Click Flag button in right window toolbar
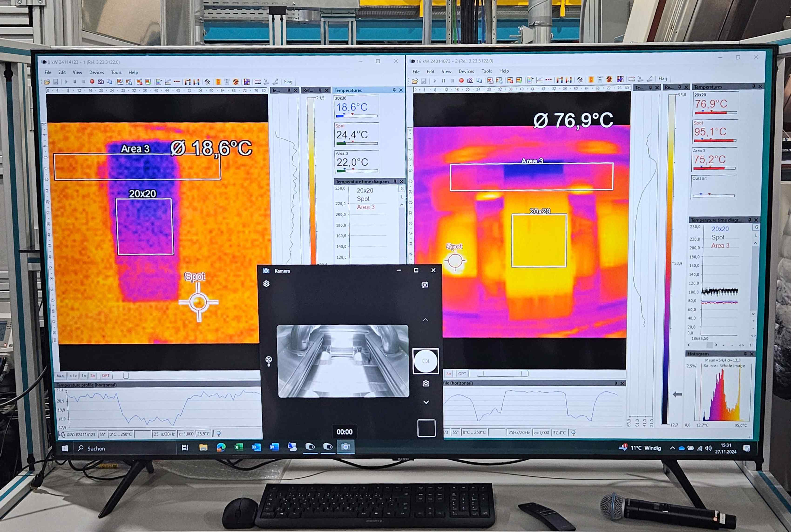Viewport: 791px width, 532px height. coord(662,79)
